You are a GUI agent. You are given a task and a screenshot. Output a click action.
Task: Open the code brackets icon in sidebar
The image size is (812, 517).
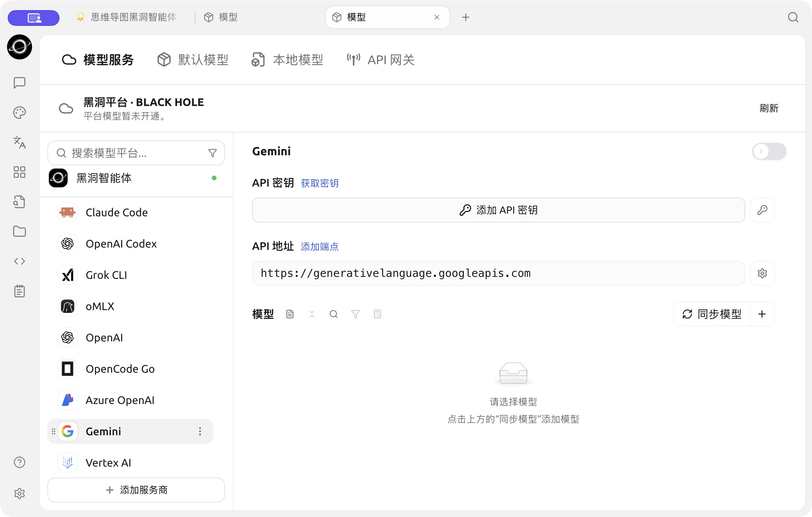click(x=20, y=261)
